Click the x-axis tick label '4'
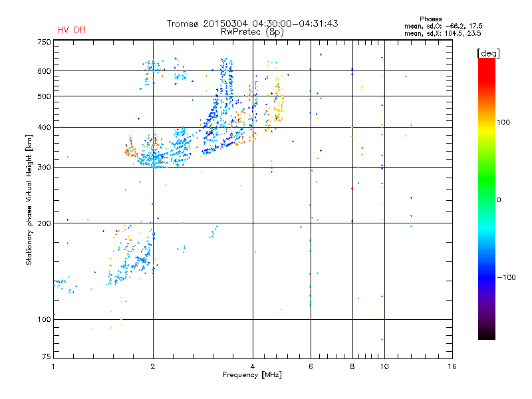 click(253, 366)
